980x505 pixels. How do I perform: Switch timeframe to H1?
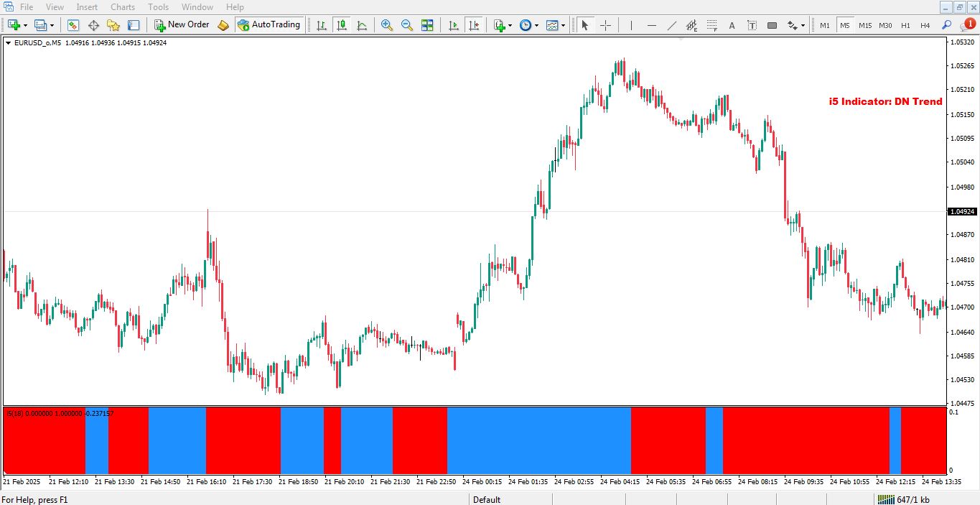[x=905, y=25]
